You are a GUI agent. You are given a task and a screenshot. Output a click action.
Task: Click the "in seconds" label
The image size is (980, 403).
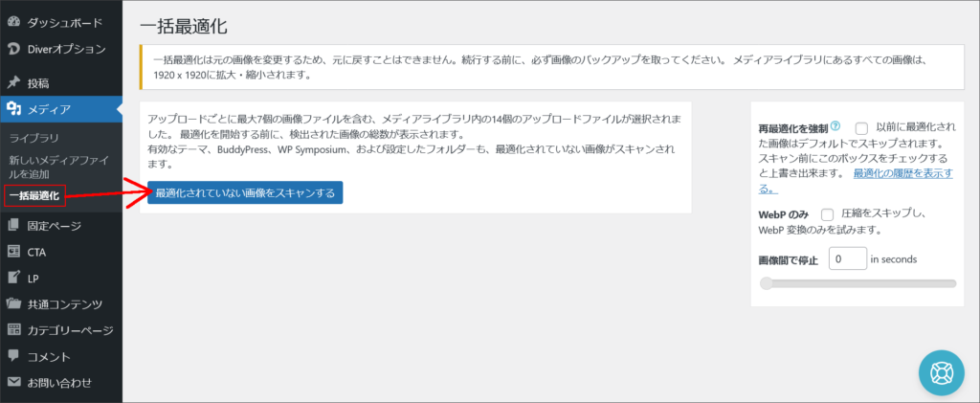coord(894,258)
